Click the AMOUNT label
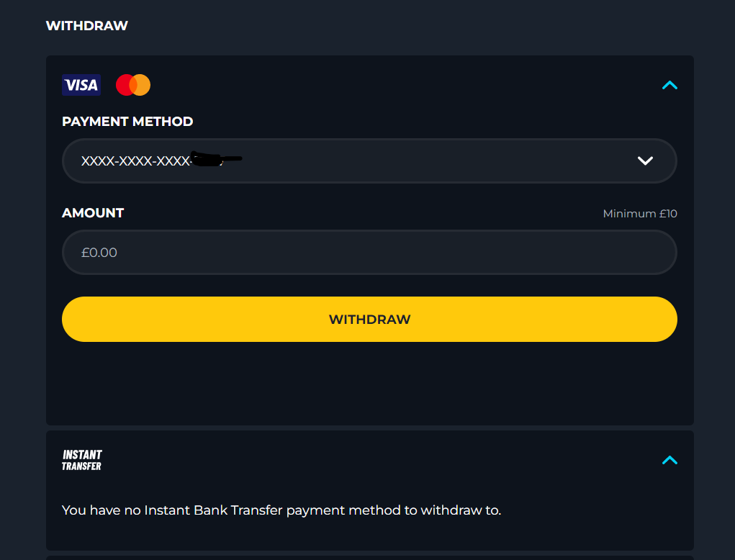The image size is (735, 560). tap(93, 213)
